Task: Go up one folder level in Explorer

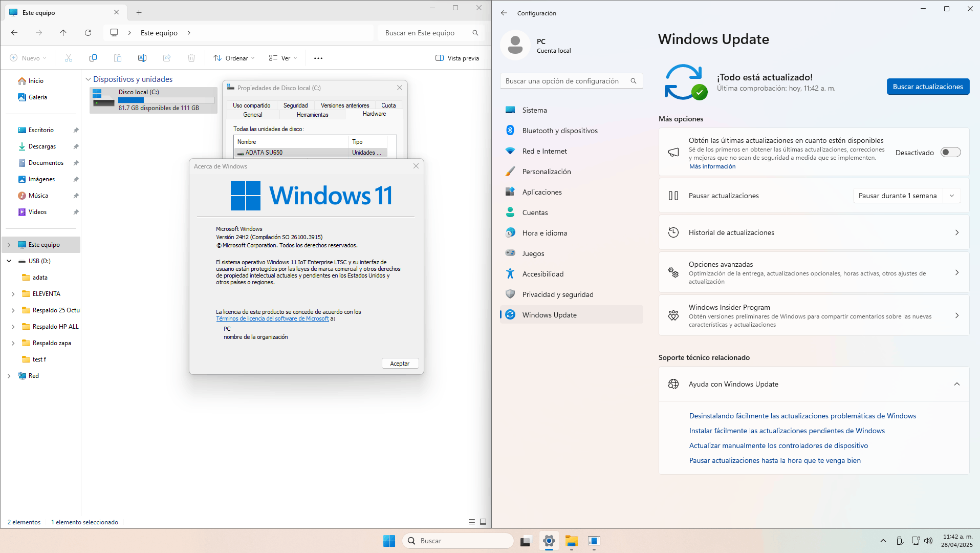Action: [x=63, y=33]
